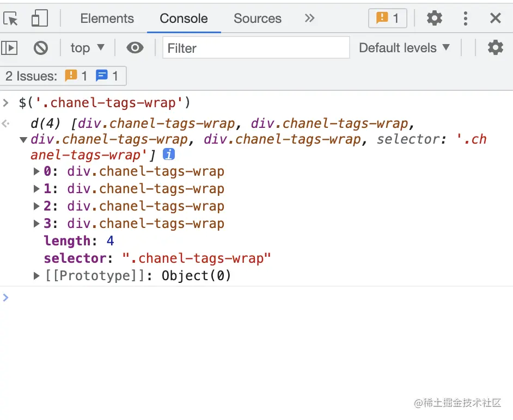This screenshot has height=420, width=513.
Task: Open the customize DevTools three-dot menu
Action: pos(465,18)
